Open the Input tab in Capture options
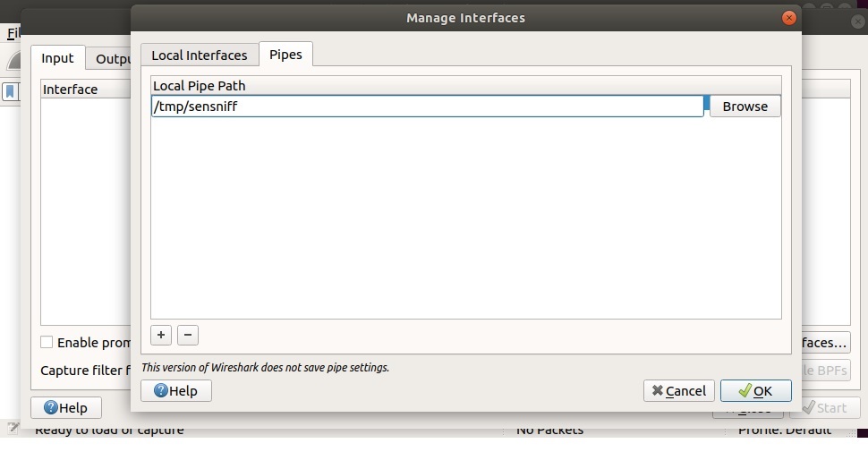Viewport: 868px width, 452px height. pos(57,58)
